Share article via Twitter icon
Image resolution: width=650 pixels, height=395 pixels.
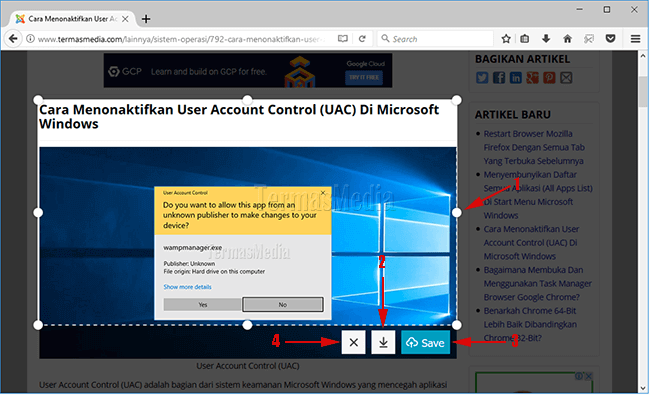[482, 78]
